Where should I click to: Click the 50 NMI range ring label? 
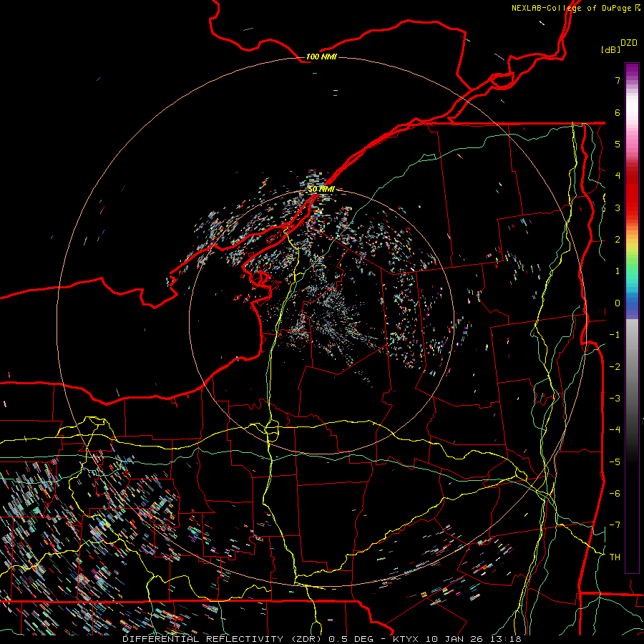coord(321,189)
